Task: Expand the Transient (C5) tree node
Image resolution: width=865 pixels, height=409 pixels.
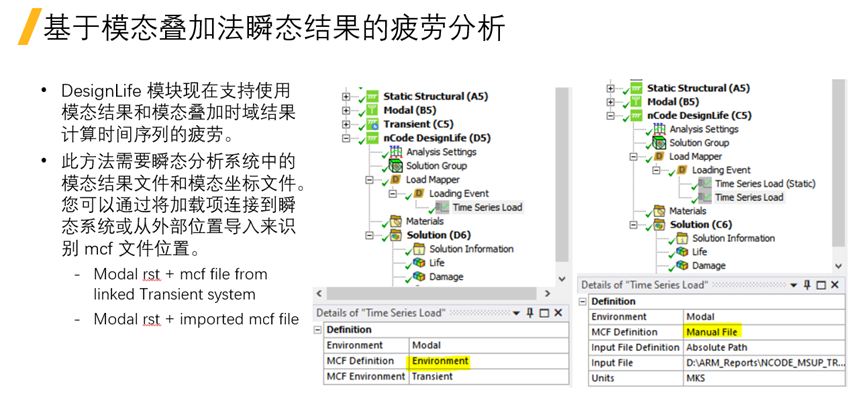Action: 346,124
